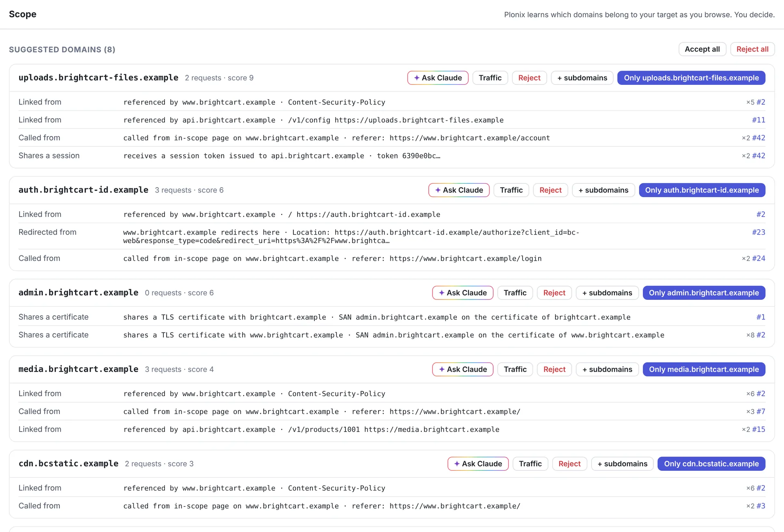Screen dimensions: 784x532
Task: Add subdomains for admin.brightcart.example
Action: [x=607, y=293]
